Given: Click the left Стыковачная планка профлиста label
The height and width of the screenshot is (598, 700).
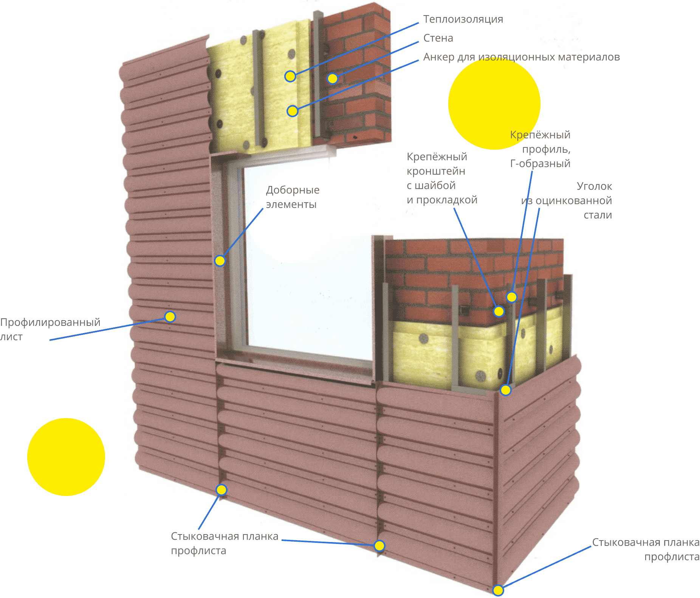Looking at the screenshot, I should click(x=225, y=543).
